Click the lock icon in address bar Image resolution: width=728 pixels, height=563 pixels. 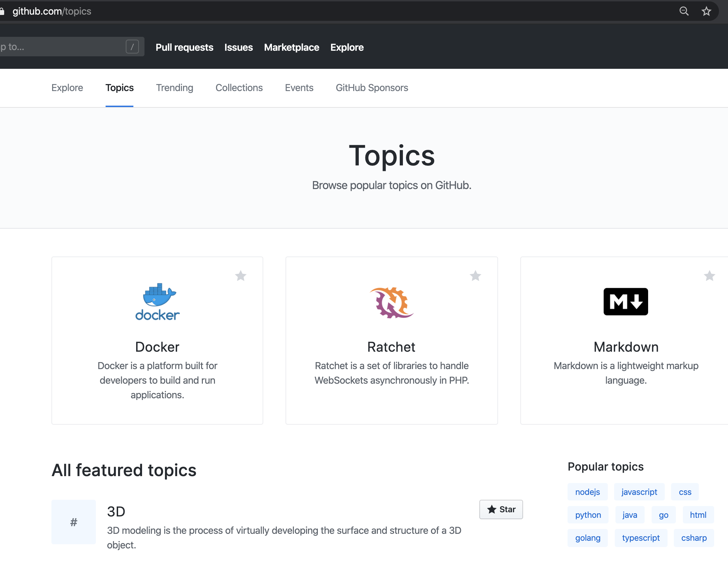coord(2,11)
